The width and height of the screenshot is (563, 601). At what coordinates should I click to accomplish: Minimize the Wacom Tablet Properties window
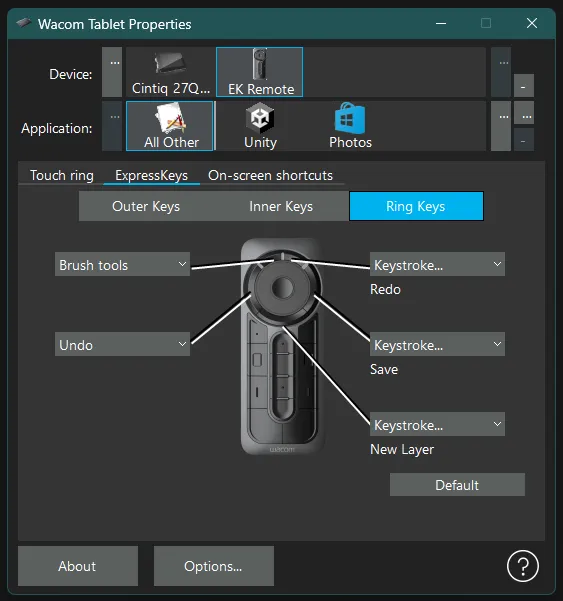point(441,23)
